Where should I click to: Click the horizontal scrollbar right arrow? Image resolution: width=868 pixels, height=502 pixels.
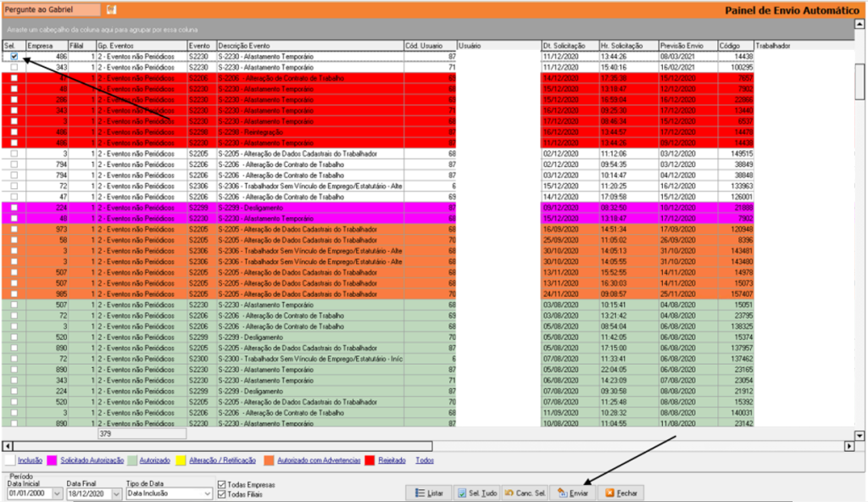click(849, 445)
